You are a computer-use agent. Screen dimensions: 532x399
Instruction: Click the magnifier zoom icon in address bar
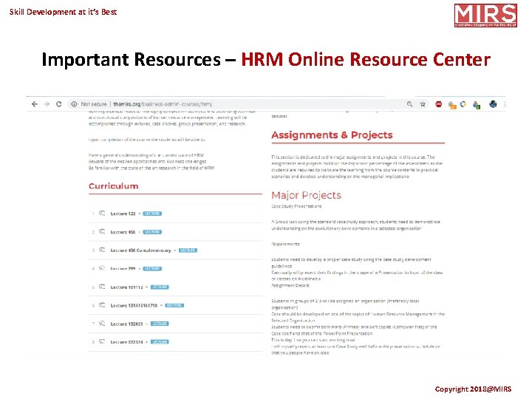(x=409, y=104)
